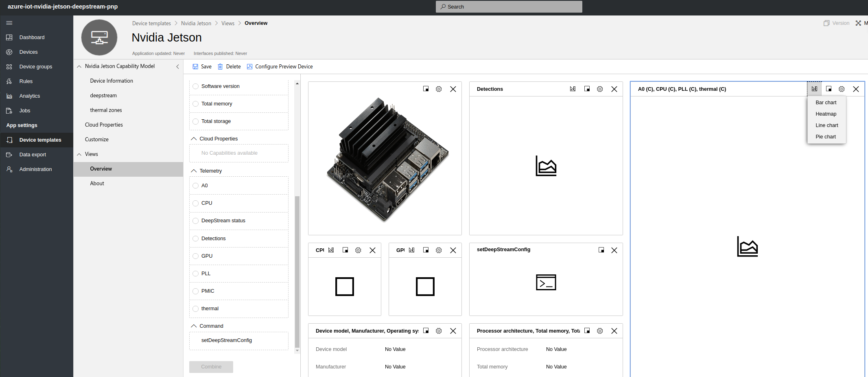This screenshot has width=868, height=377.
Task: Choose Pie chart visualization
Action: coord(826,137)
